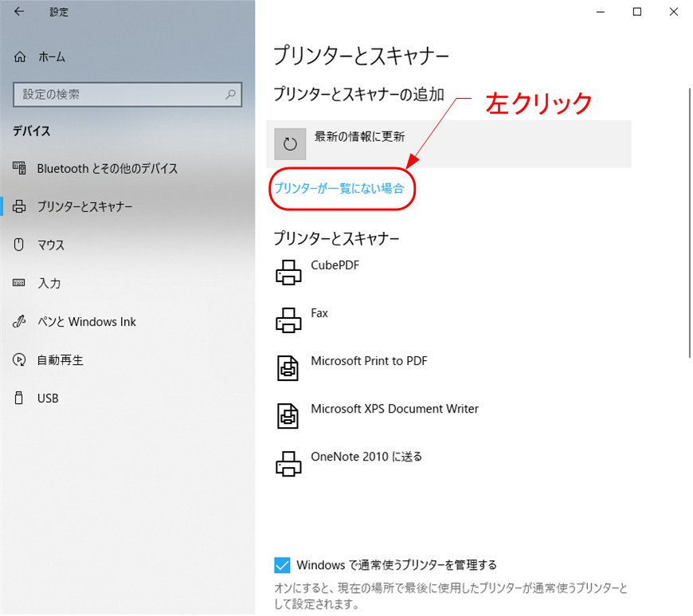Open USB settings page
Image resolution: width=693 pixels, height=616 pixels.
tap(48, 398)
